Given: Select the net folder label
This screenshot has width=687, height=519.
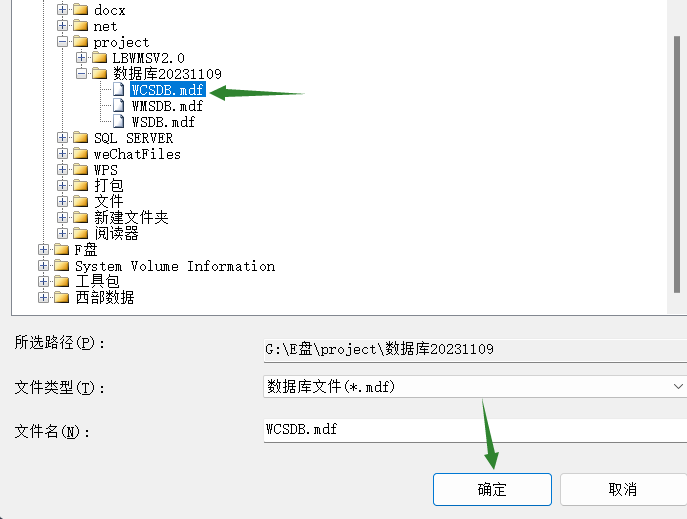Looking at the screenshot, I should (x=105, y=26).
